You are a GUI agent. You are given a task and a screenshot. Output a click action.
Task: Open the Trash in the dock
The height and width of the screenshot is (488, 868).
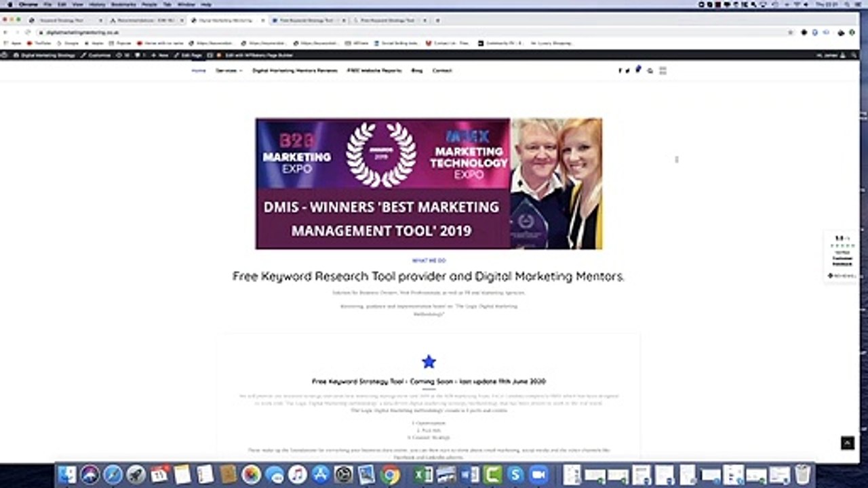802,474
